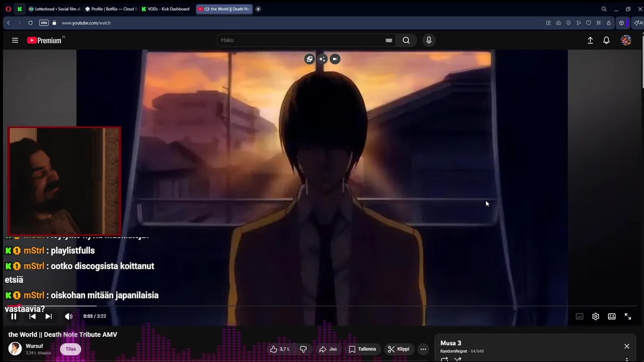
Task: Open the Opera main menu
Action: (8, 9)
